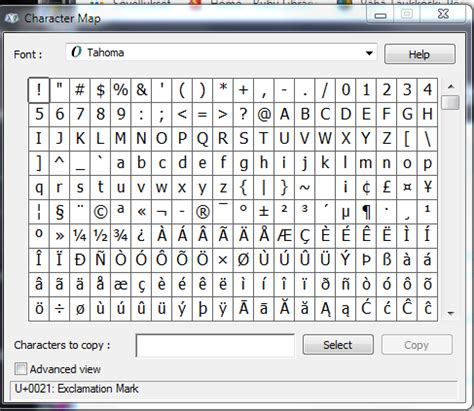Image resolution: width=474 pixels, height=411 pixels.
Task: Choose the micro sign µ character
Action: 346,212
